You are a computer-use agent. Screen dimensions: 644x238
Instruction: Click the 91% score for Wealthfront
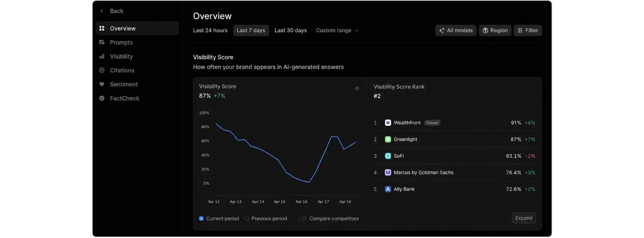[516, 123]
